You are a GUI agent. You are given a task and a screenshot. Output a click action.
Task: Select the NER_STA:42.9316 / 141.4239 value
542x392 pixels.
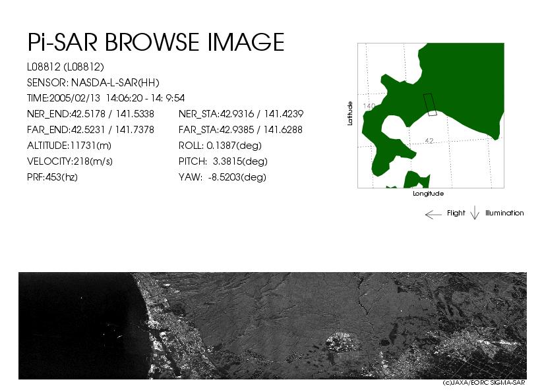(241, 114)
